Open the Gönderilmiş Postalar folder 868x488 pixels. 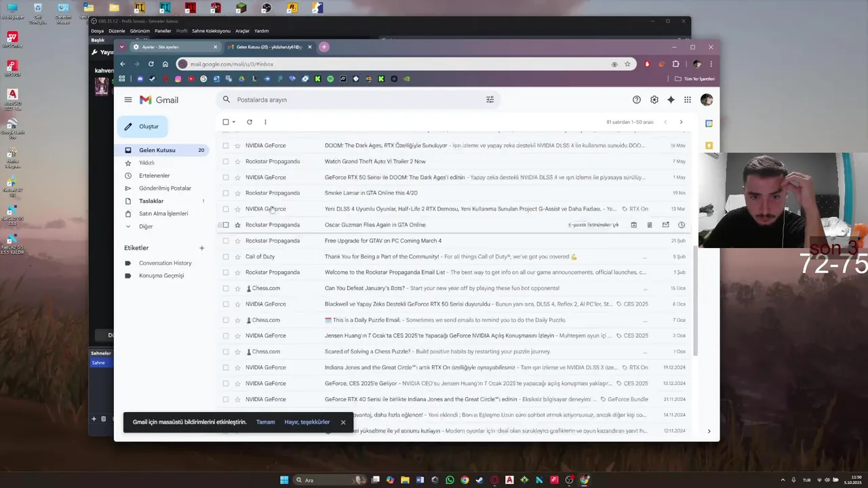pos(165,188)
